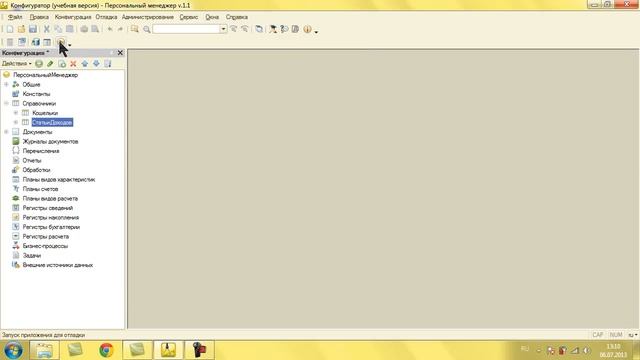Click the Cut scissors icon
640x360 pixels.
point(47,29)
